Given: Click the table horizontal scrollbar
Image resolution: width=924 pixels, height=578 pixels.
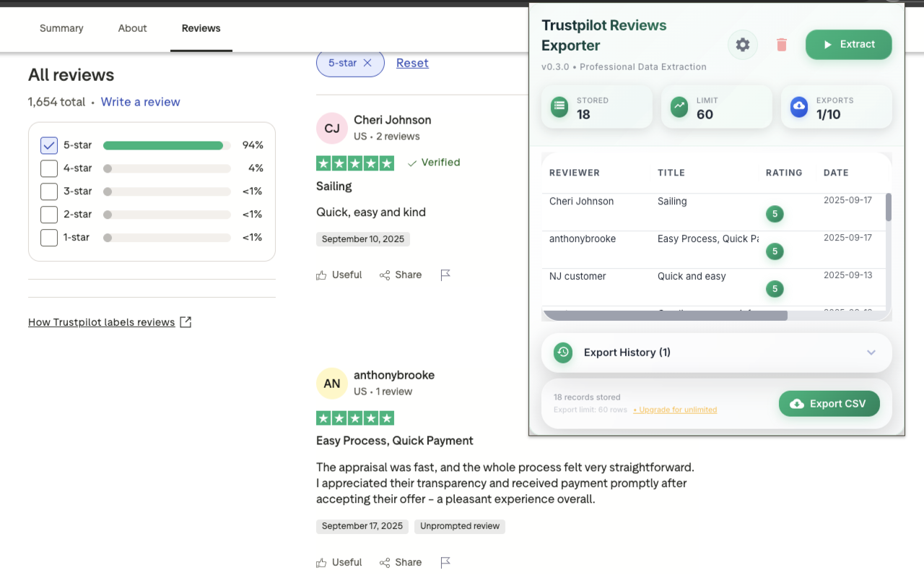Looking at the screenshot, I should (x=665, y=316).
